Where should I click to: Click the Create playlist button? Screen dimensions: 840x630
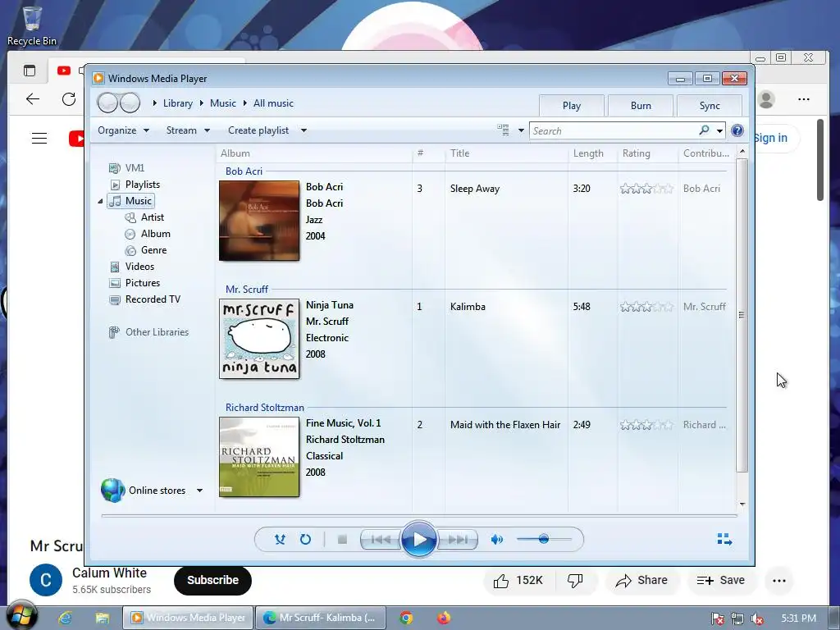(258, 130)
